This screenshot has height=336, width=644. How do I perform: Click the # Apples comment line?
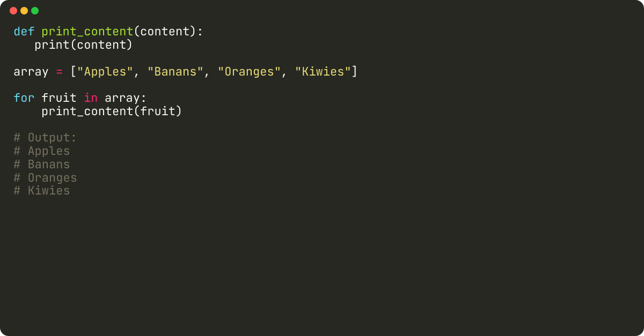tap(42, 152)
